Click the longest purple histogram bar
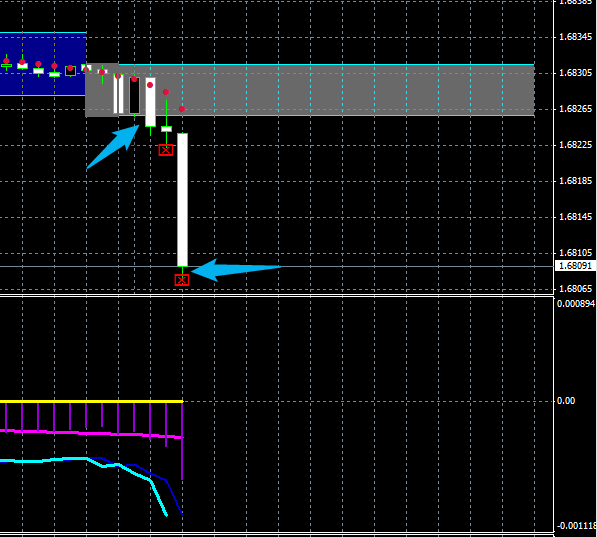 coord(182,441)
